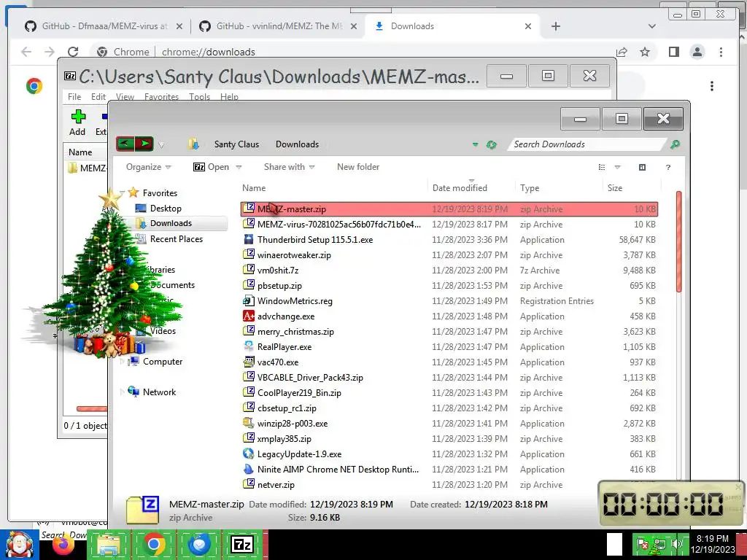Open the address bar history dropdown
The image size is (747, 560).
click(475, 144)
